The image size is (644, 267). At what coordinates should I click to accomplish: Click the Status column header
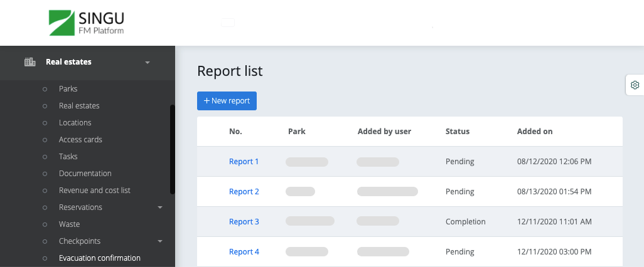click(458, 132)
